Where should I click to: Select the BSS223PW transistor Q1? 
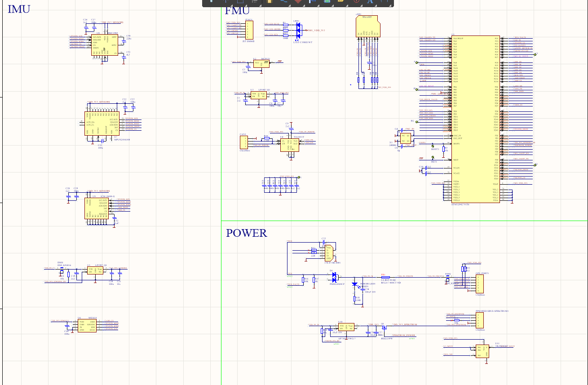(x=384, y=327)
